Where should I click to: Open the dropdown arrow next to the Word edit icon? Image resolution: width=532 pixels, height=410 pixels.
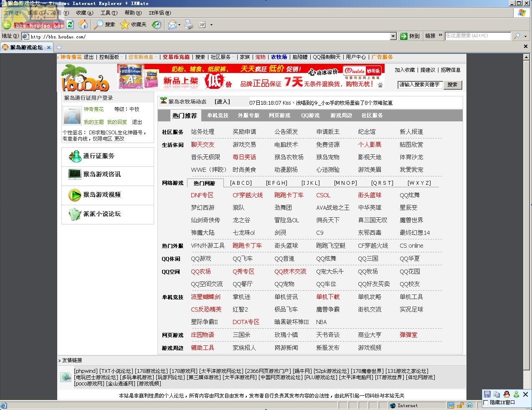coord(211,25)
